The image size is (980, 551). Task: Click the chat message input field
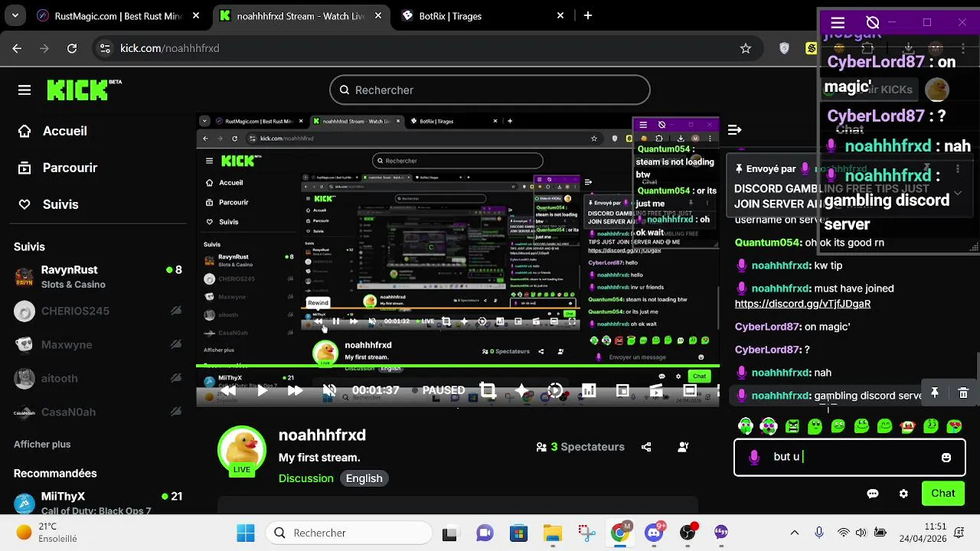click(850, 457)
